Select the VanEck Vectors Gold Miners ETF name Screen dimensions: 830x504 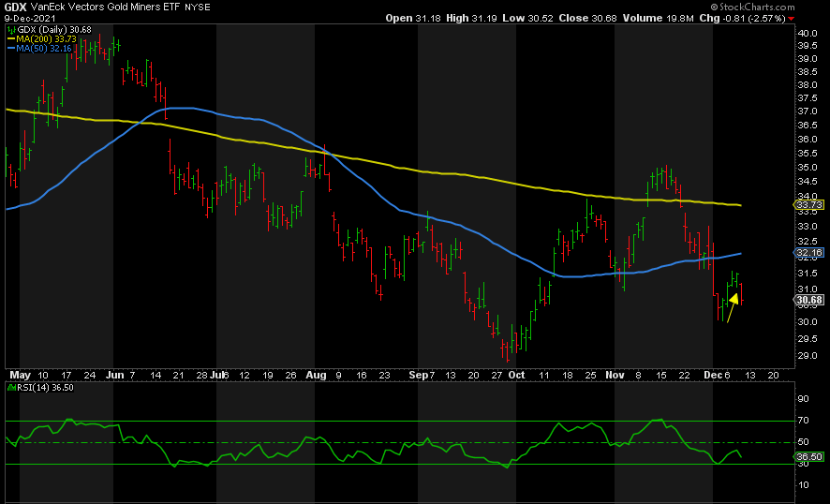pyautogui.click(x=106, y=7)
